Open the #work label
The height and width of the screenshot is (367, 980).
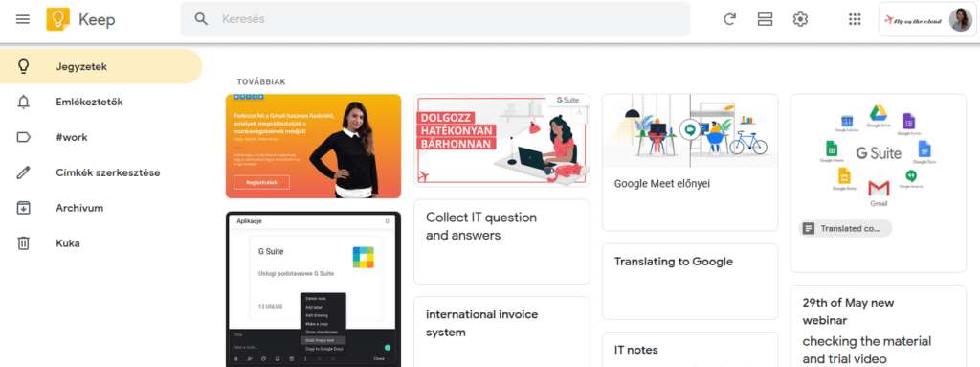(x=100, y=137)
